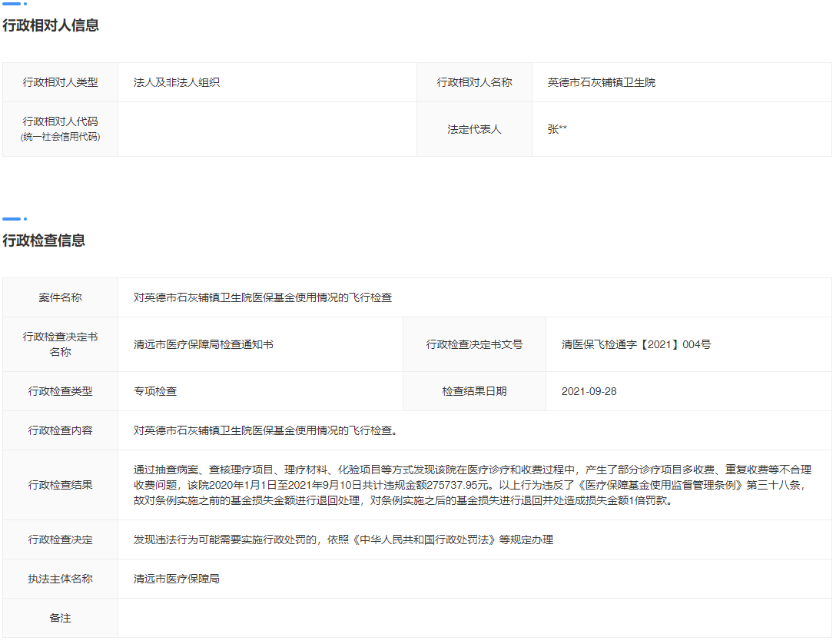
Task: Click document number 清医保飞检通字【2021】004号
Action: (636, 344)
